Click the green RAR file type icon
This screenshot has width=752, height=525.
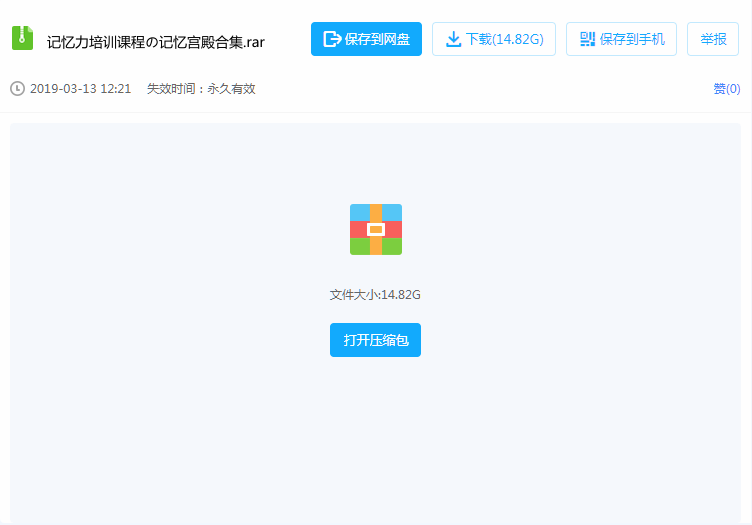[22, 38]
